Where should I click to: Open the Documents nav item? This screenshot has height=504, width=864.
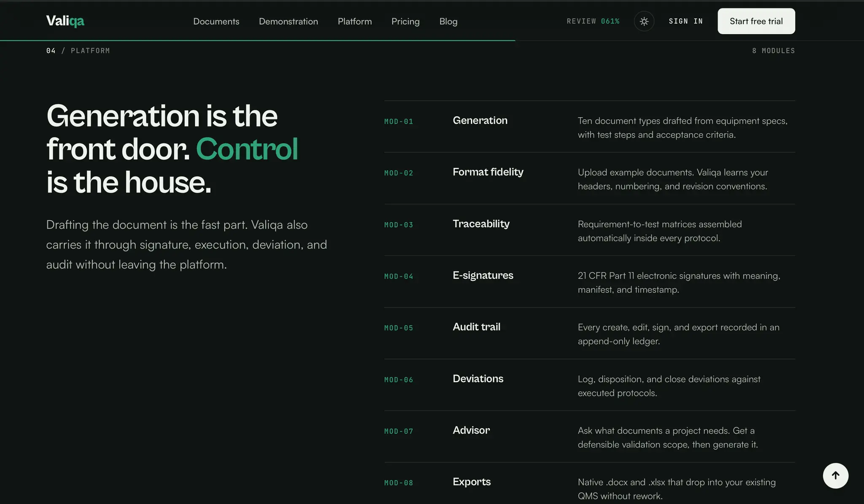pos(216,21)
